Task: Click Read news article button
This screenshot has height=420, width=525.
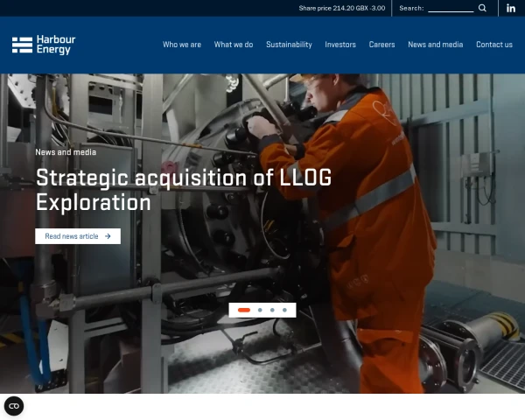Action: click(x=78, y=236)
